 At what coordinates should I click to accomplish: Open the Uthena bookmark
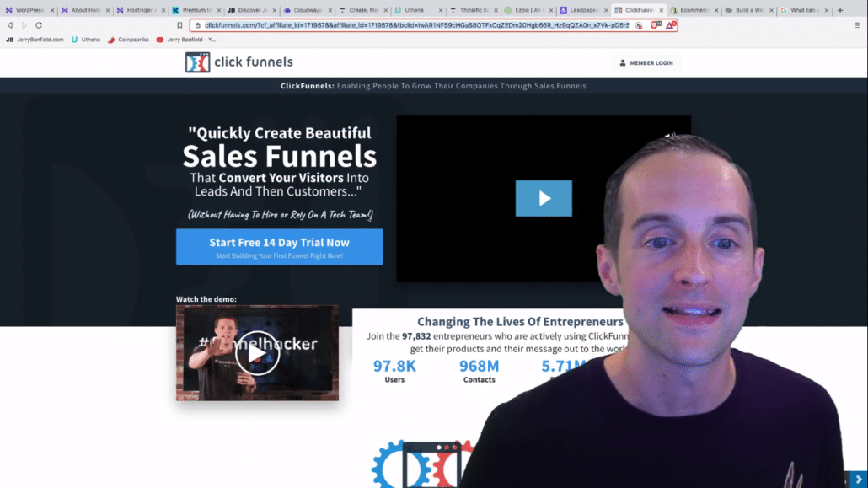(x=86, y=40)
